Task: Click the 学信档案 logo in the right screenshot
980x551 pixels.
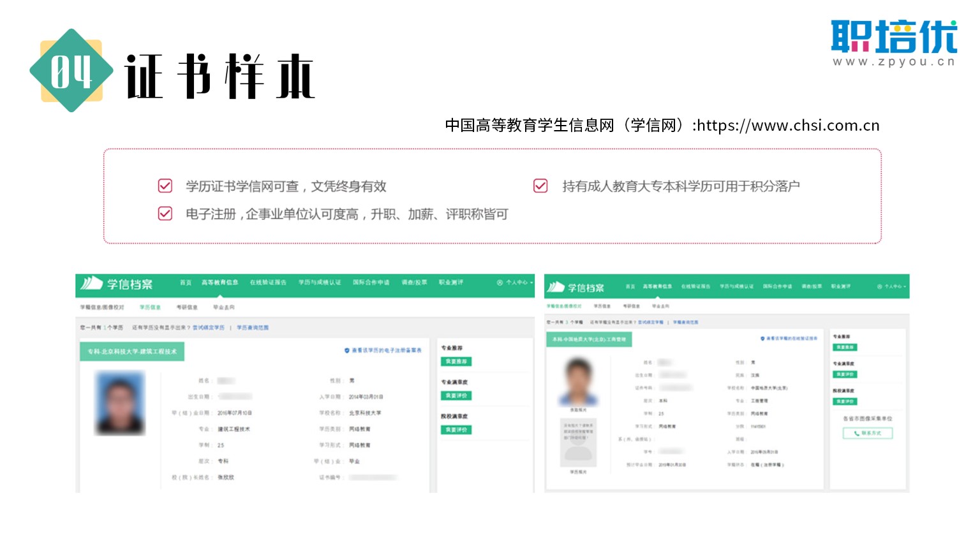Action: point(576,288)
